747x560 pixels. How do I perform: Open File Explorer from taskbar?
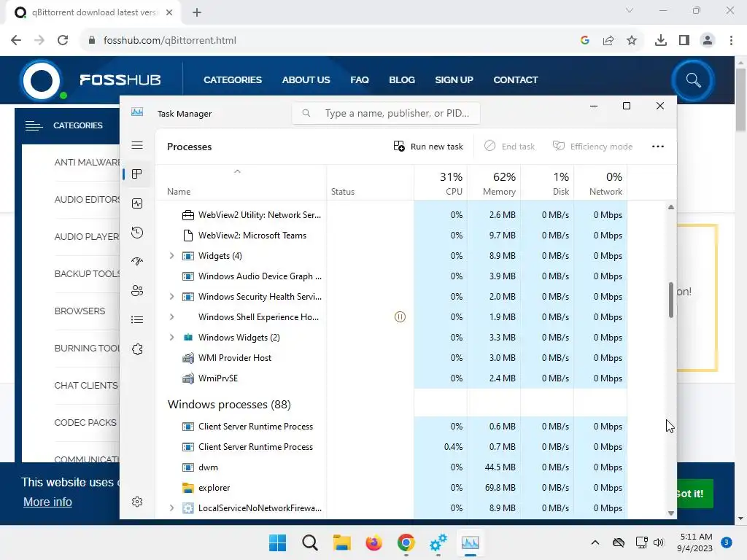point(341,542)
